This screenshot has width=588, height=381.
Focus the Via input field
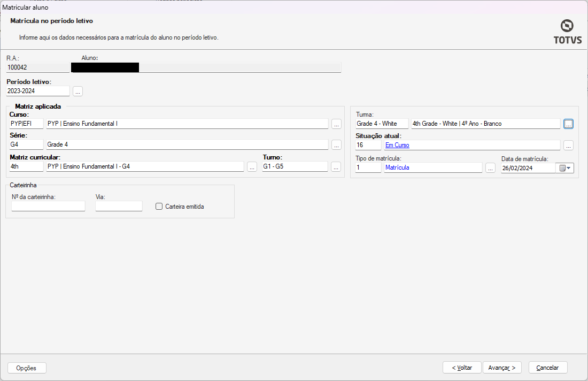pyautogui.click(x=119, y=206)
